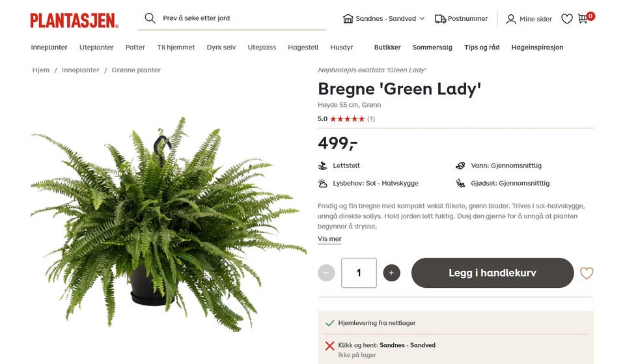Open the Inneplanter menu
The height and width of the screenshot is (364, 625).
pyautogui.click(x=49, y=47)
